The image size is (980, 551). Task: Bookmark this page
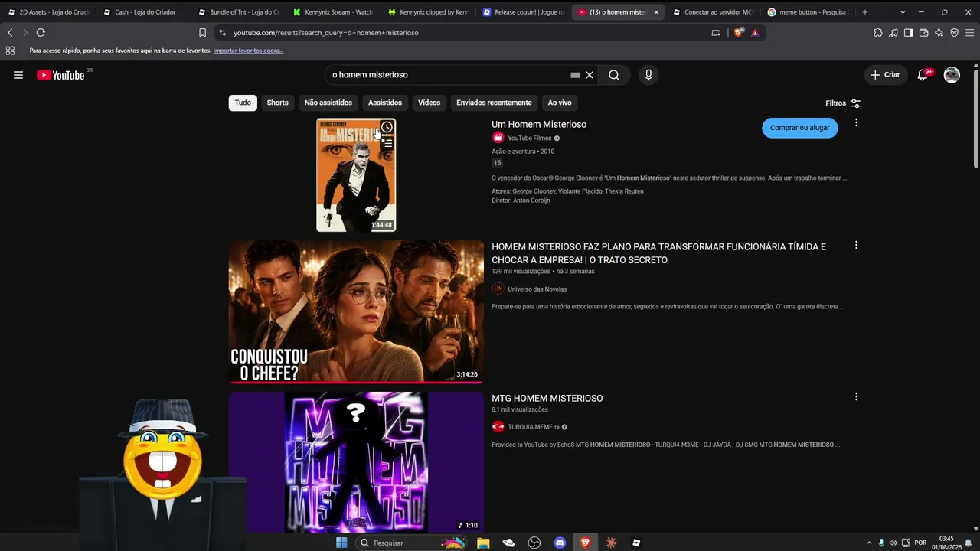(202, 33)
